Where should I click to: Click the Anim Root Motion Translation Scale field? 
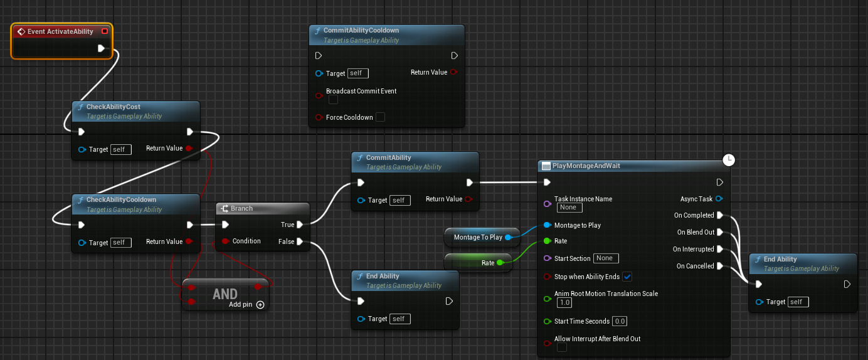tap(564, 303)
